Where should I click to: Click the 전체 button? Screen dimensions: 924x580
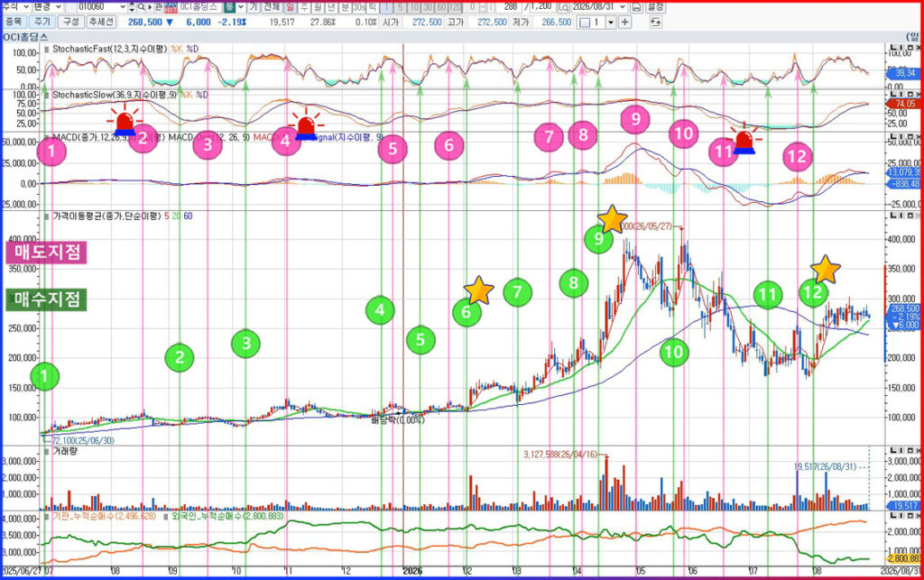pyautogui.click(x=271, y=7)
